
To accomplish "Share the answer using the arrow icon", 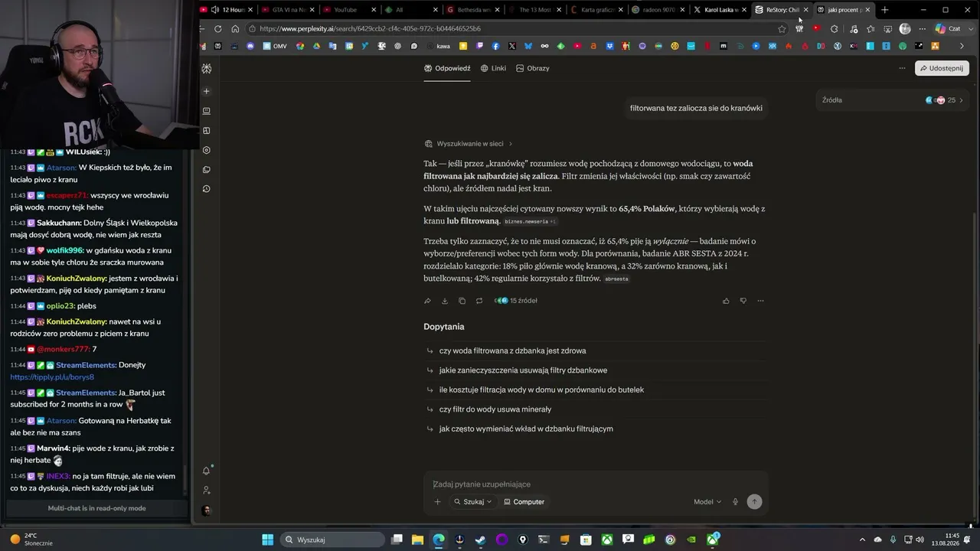I will point(427,301).
